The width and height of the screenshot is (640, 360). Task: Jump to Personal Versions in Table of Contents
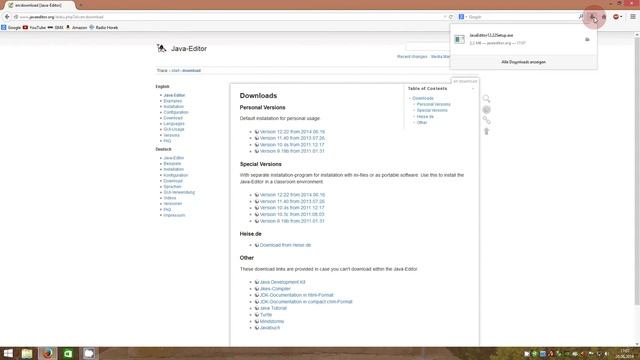click(433, 104)
